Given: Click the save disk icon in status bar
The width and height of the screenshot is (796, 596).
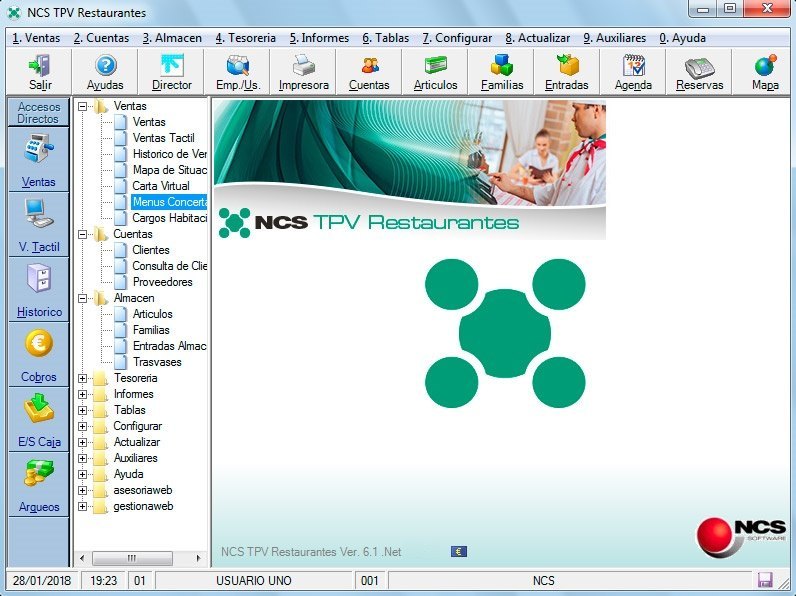Looking at the screenshot, I should [x=766, y=580].
